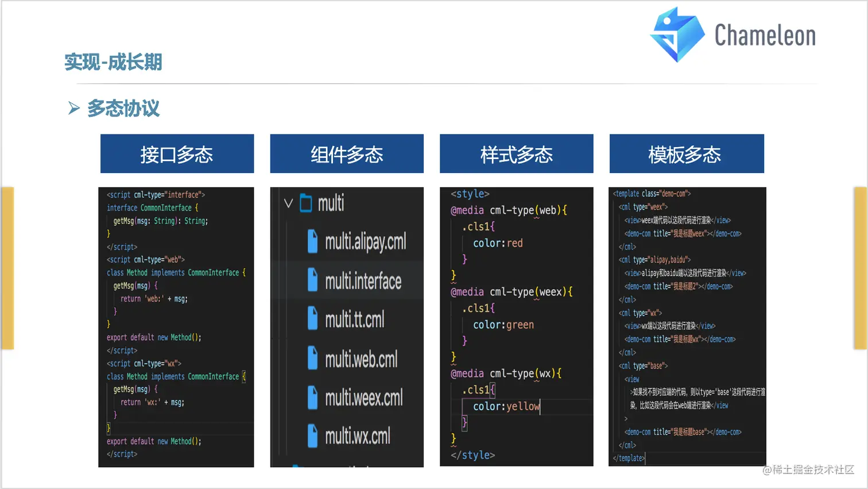Click the @media cml-type(weex){ line
868x489 pixels.
coord(511,292)
